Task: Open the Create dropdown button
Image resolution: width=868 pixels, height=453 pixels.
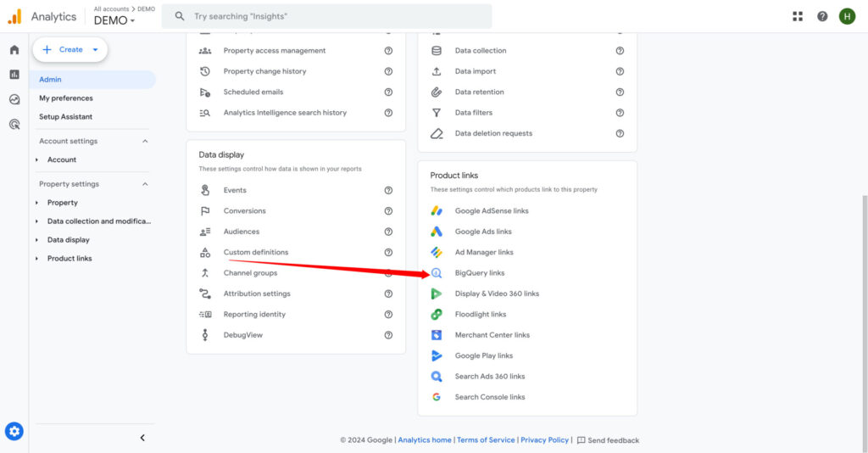Action: pos(70,50)
